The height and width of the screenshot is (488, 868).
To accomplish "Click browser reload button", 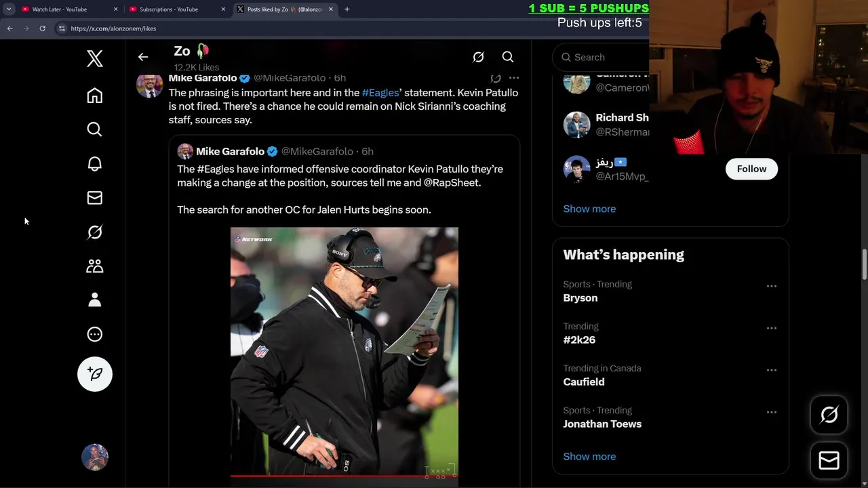I will coord(42,28).
